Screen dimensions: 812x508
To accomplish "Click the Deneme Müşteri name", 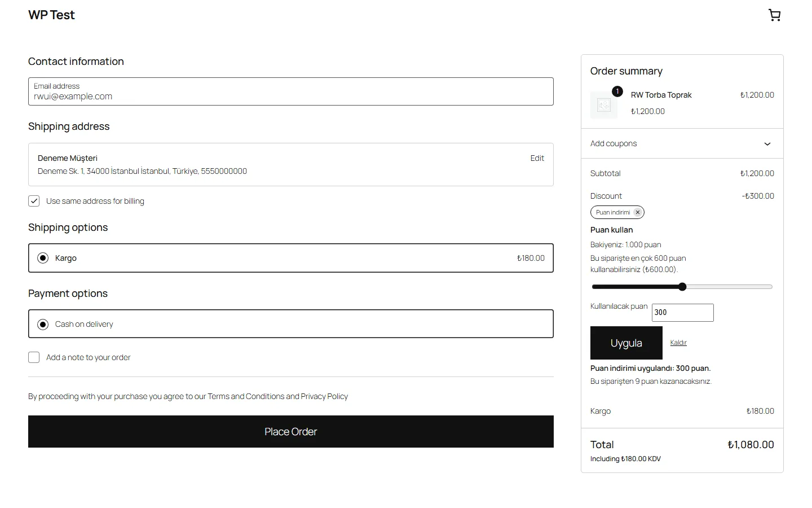I will [x=68, y=158].
